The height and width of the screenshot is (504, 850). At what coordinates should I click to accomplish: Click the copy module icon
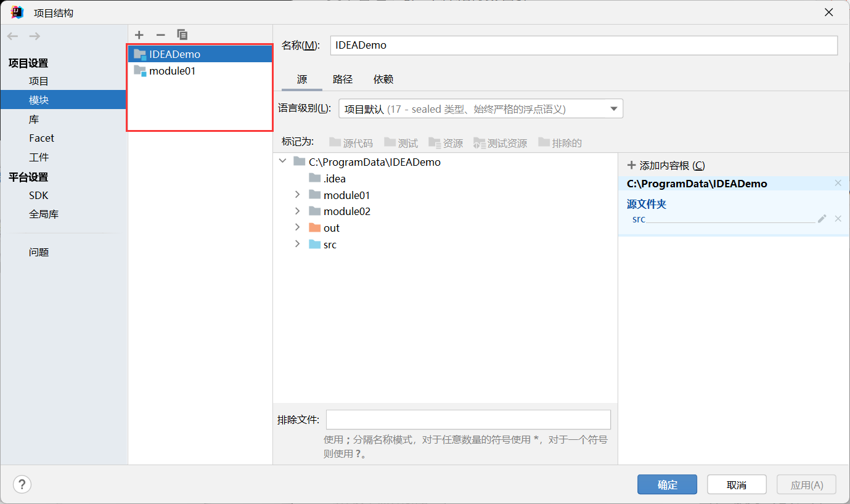coord(182,35)
